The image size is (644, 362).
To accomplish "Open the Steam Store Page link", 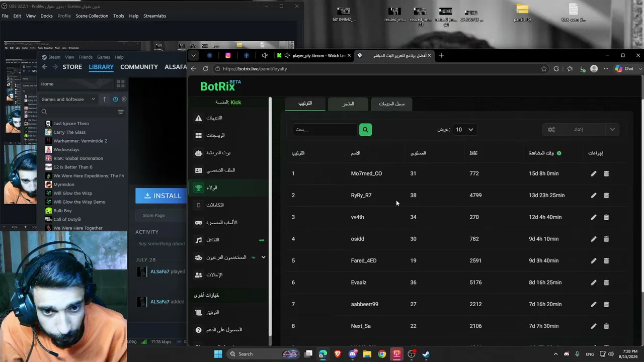I will tap(153, 215).
